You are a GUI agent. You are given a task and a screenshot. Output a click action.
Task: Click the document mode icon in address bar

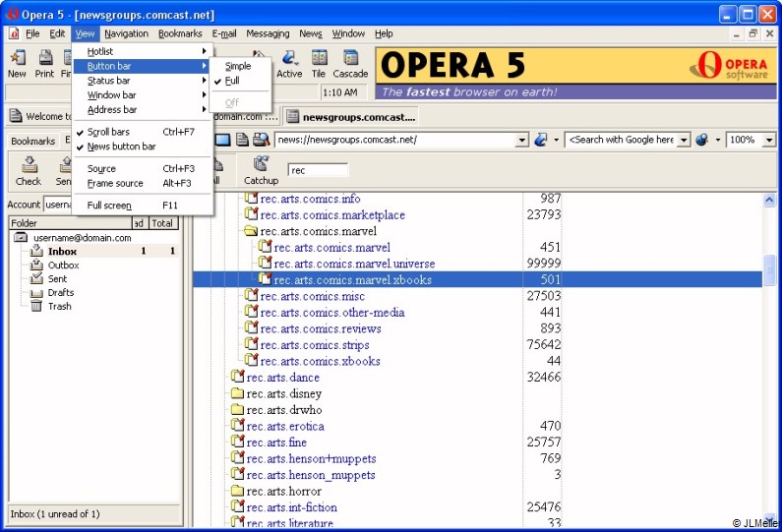pyautogui.click(x=242, y=140)
